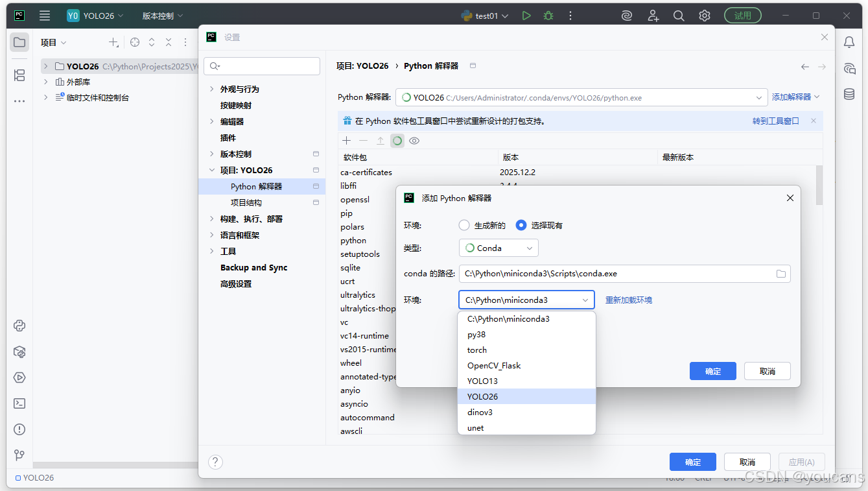The image size is (868, 491).
Task: Click the 重新加载环境 link
Action: [x=629, y=300]
